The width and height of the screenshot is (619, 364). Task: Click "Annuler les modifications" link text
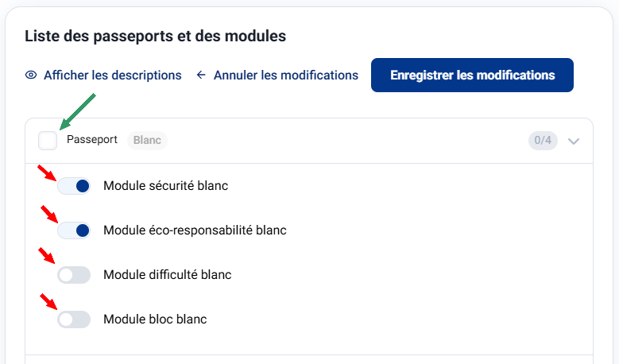(286, 76)
